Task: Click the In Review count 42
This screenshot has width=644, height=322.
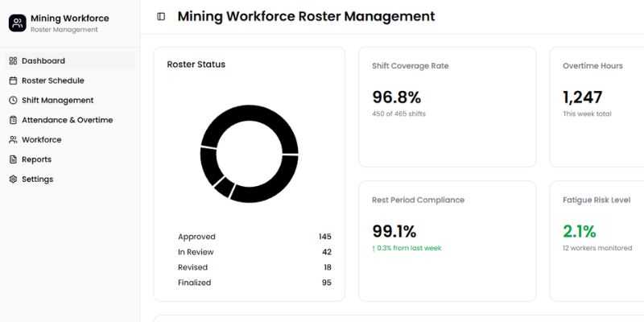Action: coord(327,252)
